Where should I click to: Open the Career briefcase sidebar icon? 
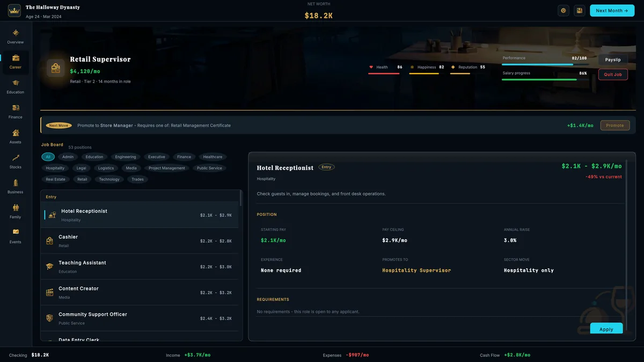pos(16,58)
